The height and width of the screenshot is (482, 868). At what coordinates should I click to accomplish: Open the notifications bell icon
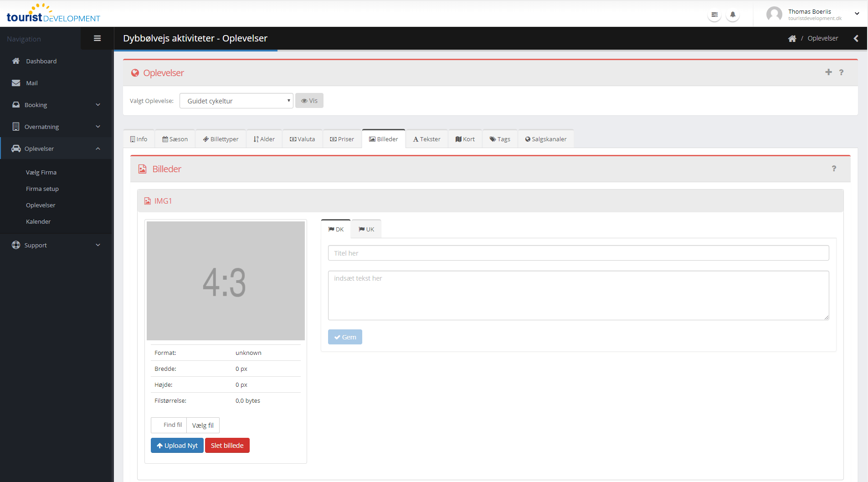click(x=733, y=15)
